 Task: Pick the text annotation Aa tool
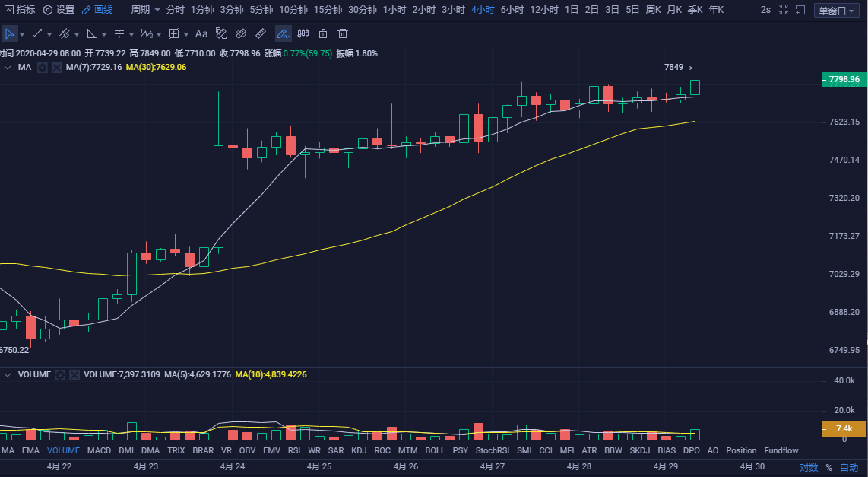[201, 34]
